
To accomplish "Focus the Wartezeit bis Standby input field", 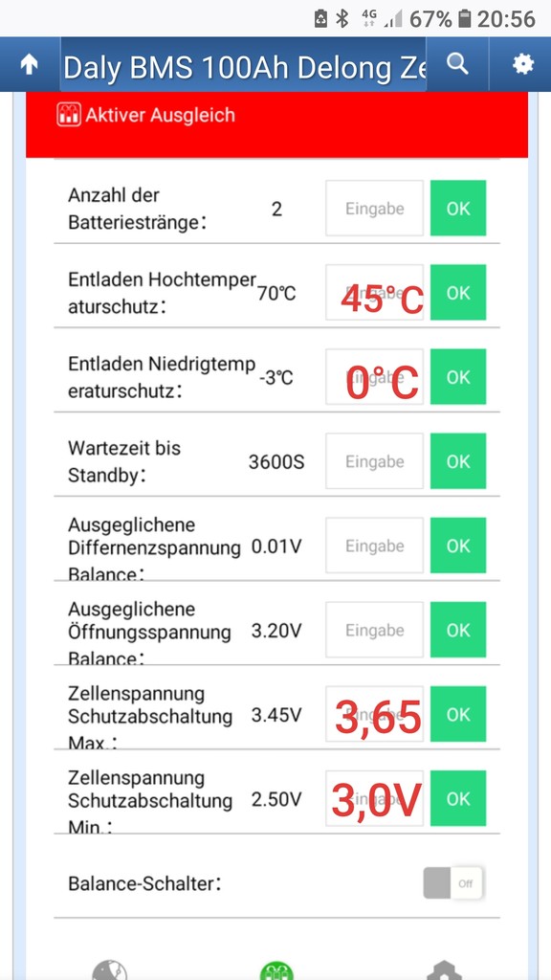I will [x=374, y=461].
